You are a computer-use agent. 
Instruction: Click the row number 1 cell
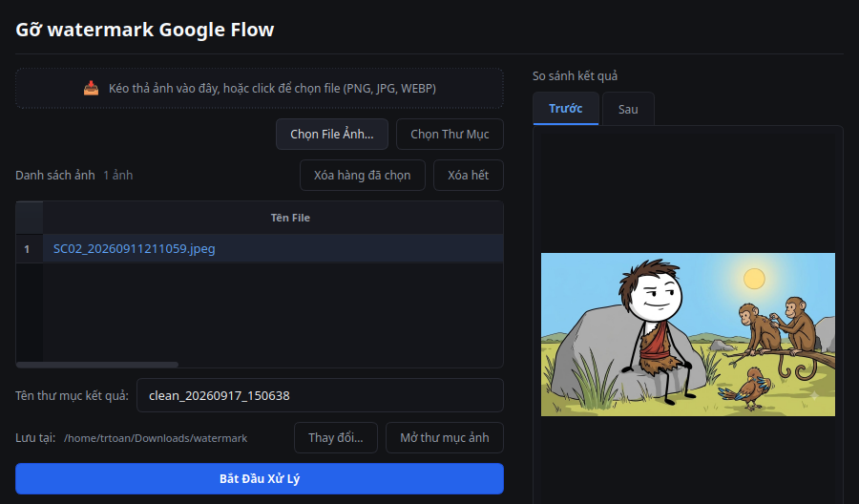click(29, 249)
